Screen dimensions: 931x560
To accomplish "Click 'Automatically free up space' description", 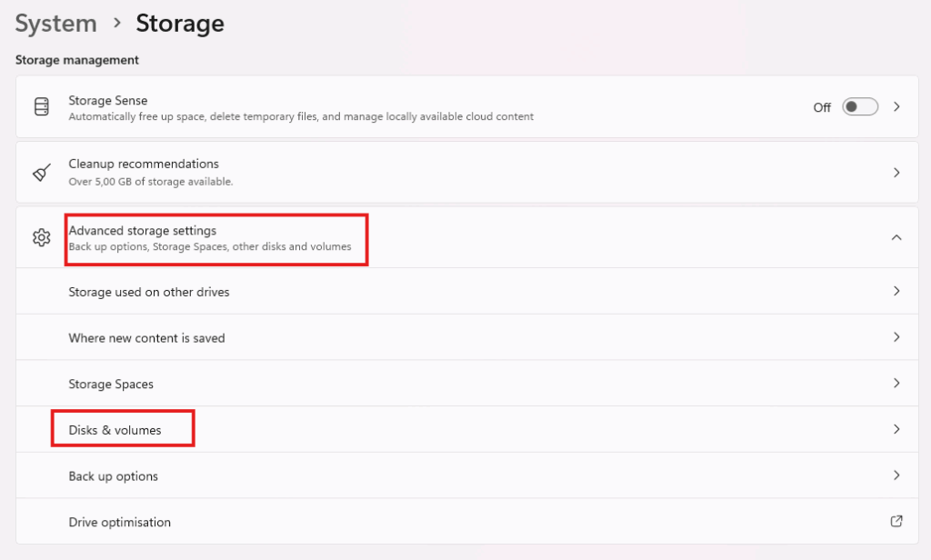I will pyautogui.click(x=301, y=116).
